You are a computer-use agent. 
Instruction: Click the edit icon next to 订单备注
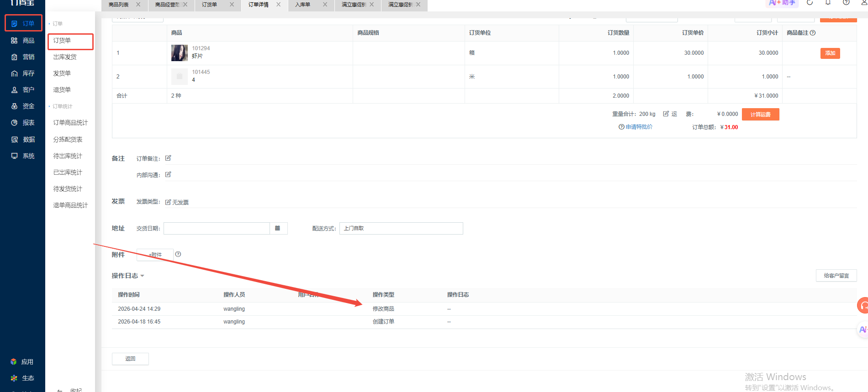coord(168,158)
